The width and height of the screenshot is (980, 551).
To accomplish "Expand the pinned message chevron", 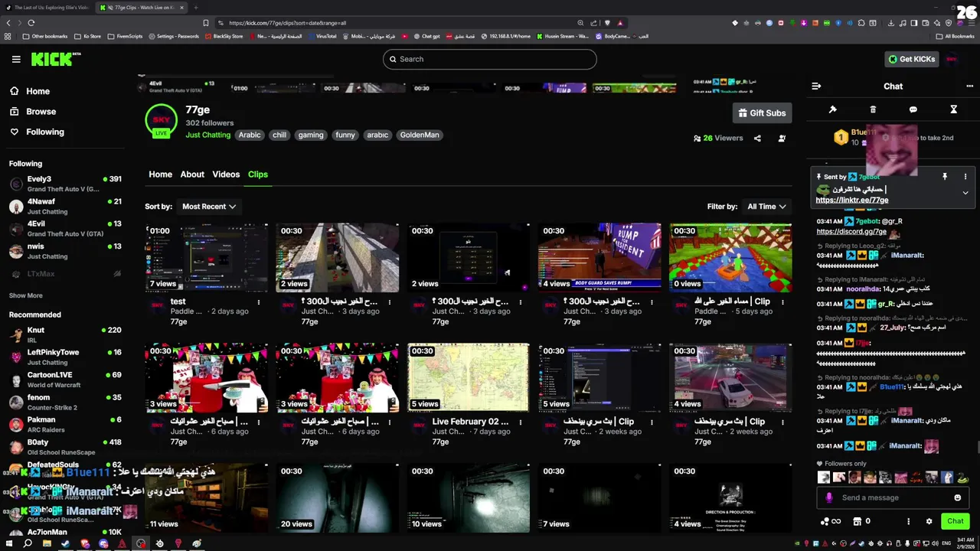I will coord(965,193).
